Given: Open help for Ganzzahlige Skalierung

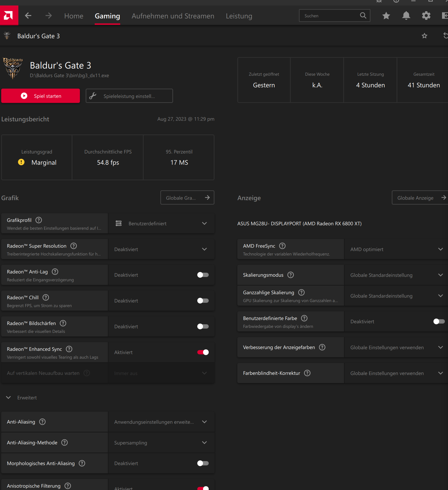Looking at the screenshot, I should click(x=301, y=292).
